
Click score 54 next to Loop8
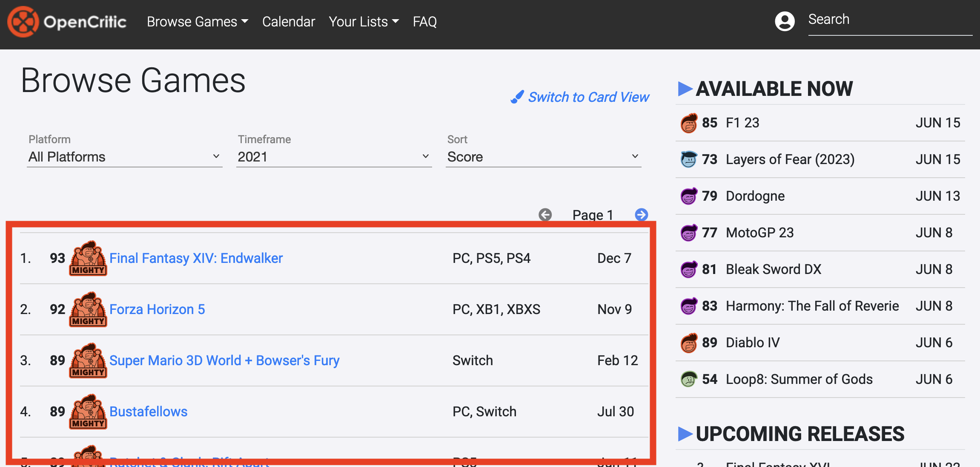coord(709,379)
